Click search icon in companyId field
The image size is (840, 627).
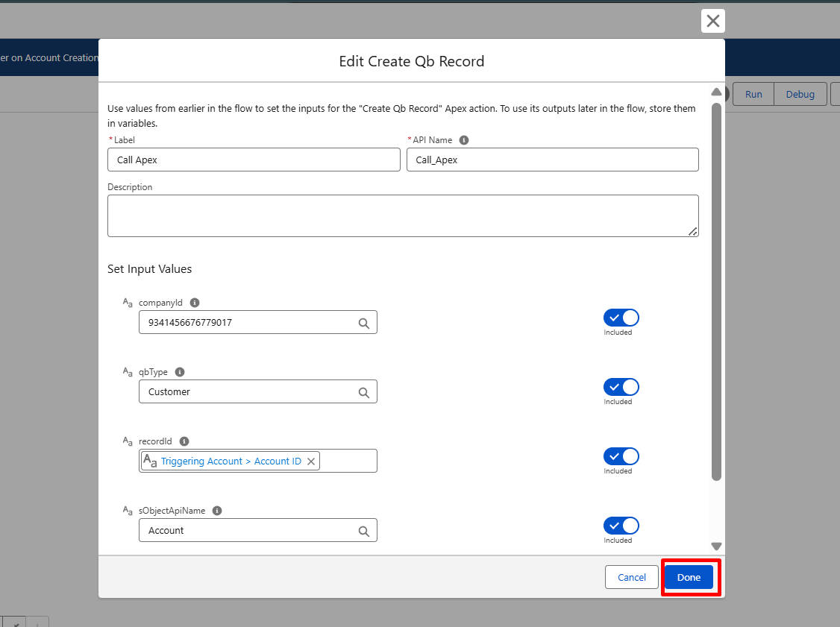364,323
